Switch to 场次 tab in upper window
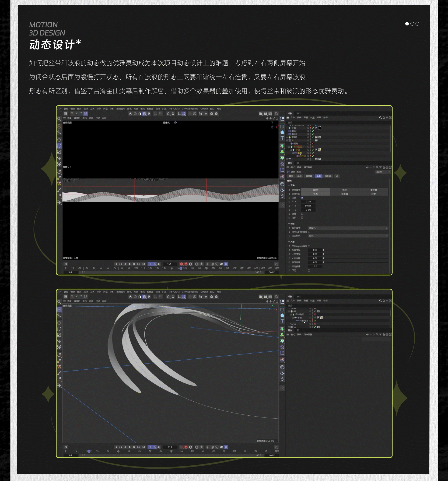 [x=299, y=113]
